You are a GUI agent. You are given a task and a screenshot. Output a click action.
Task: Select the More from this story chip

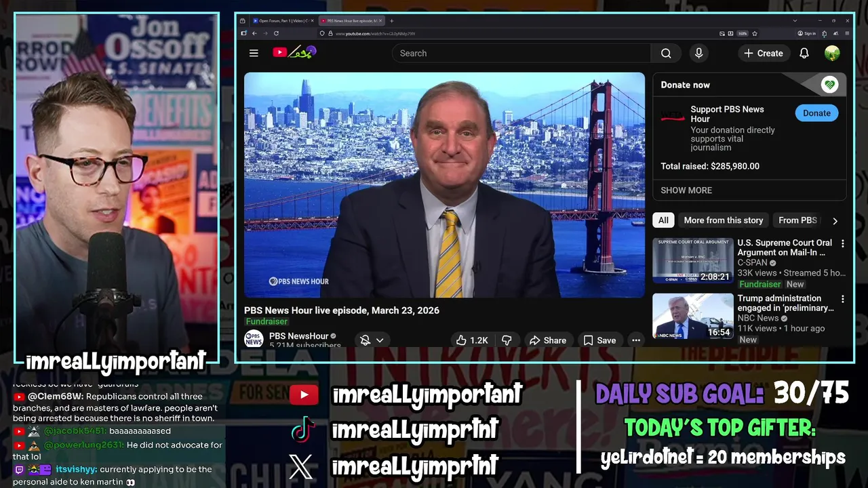724,220
